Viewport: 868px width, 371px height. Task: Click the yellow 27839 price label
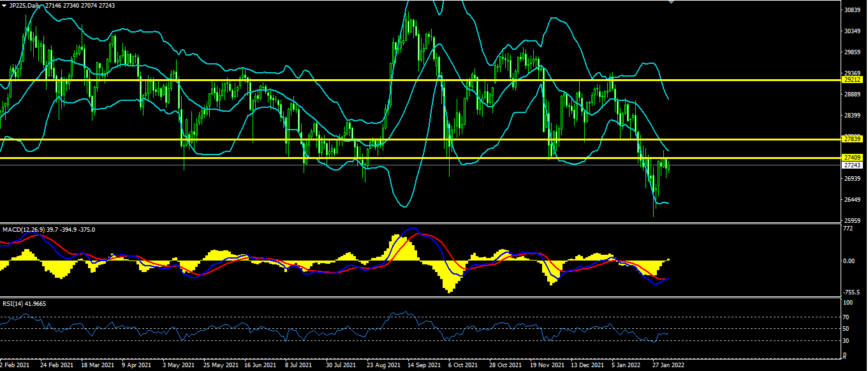852,139
